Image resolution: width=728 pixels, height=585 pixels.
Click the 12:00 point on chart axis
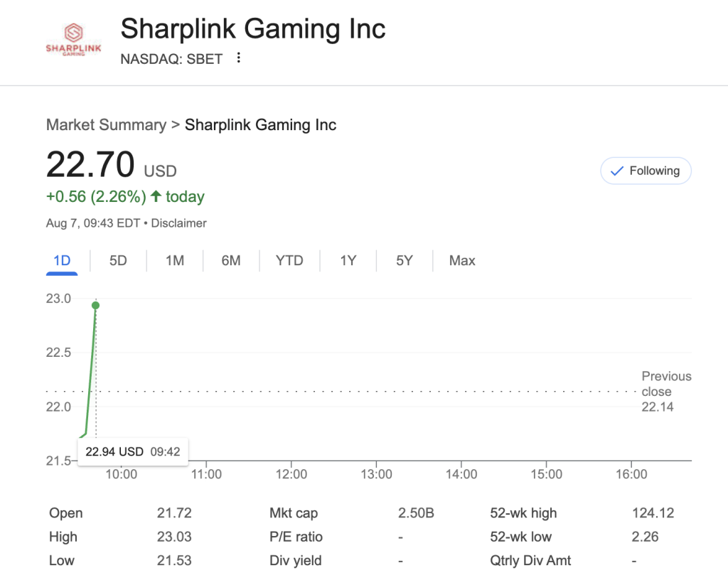coord(291,474)
